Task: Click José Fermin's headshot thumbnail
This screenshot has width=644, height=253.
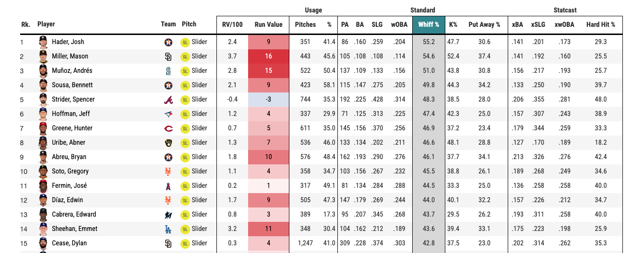Action: pos(43,186)
